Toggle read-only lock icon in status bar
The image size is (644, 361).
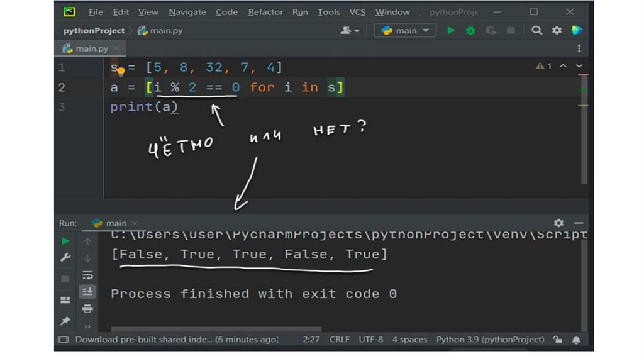(x=557, y=340)
